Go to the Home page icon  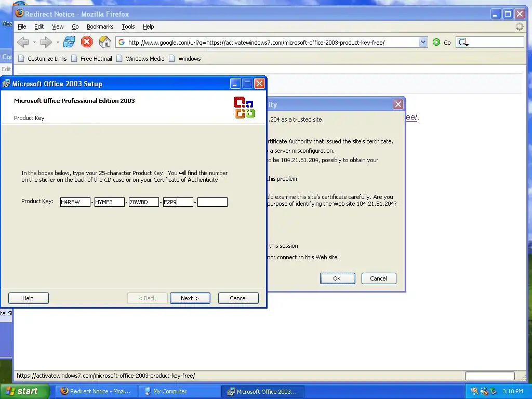[104, 42]
